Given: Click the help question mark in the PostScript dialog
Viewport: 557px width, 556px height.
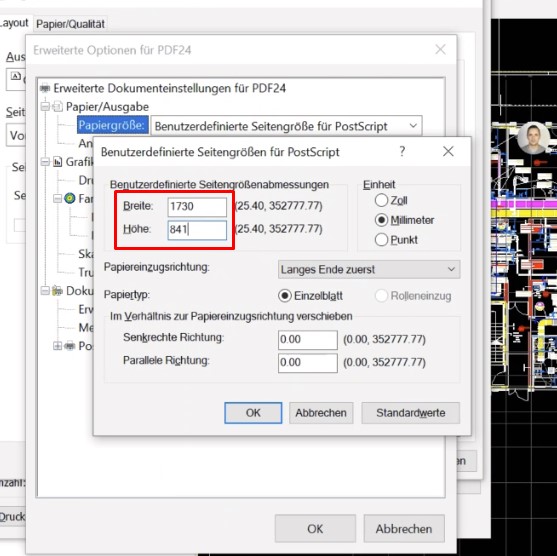Looking at the screenshot, I should point(402,152).
